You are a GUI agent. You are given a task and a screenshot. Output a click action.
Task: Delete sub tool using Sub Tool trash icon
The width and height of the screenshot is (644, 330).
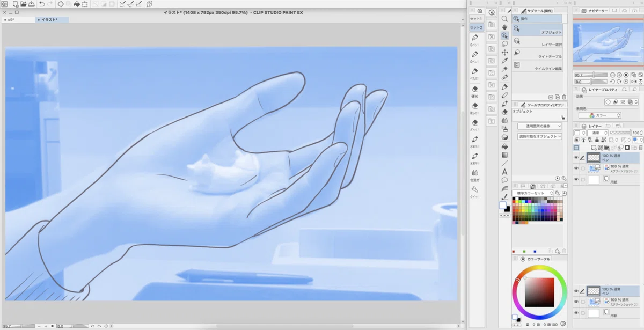pos(564,97)
